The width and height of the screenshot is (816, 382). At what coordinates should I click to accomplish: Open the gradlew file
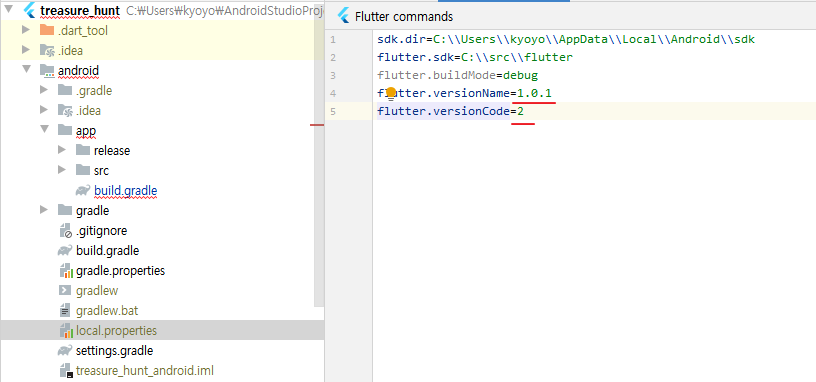97,290
